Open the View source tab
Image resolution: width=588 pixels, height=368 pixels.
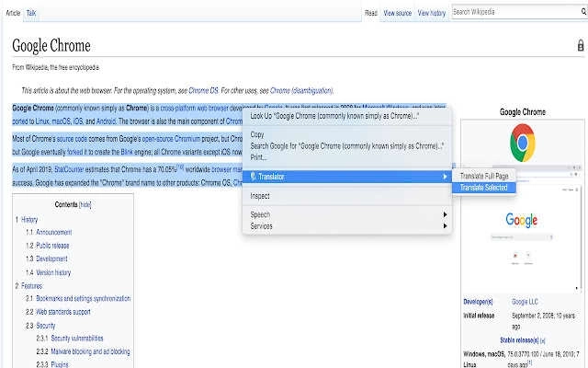coord(397,13)
